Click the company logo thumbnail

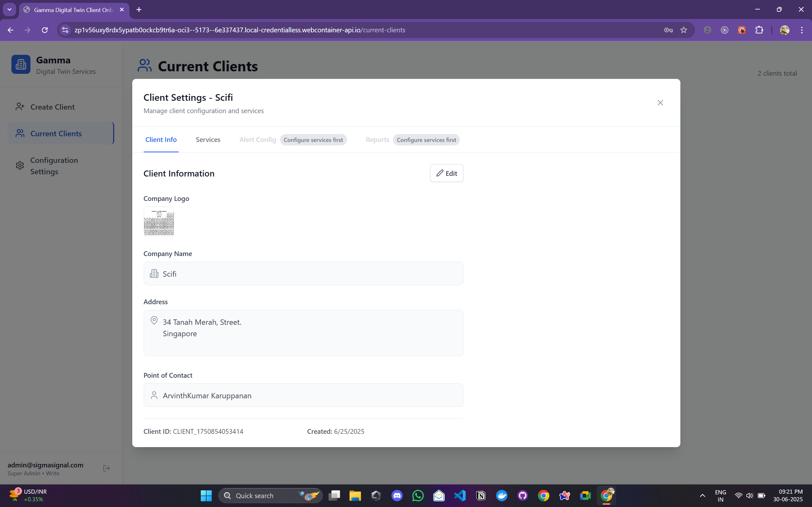[x=159, y=221]
